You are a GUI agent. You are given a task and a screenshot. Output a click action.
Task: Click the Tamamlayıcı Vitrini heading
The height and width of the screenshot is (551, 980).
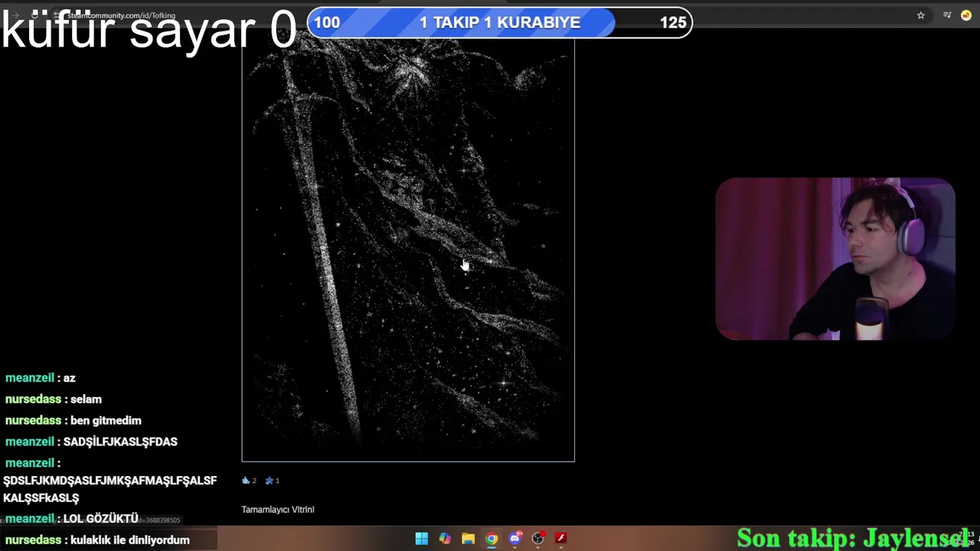tap(278, 510)
